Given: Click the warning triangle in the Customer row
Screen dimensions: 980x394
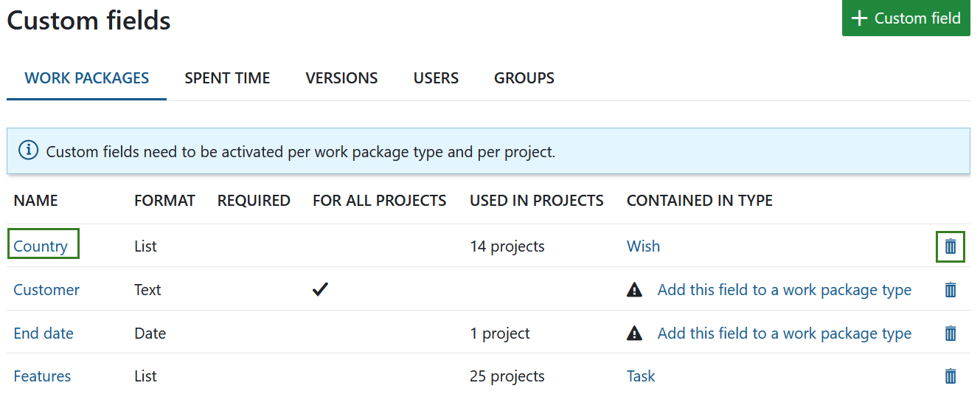Looking at the screenshot, I should [634, 290].
